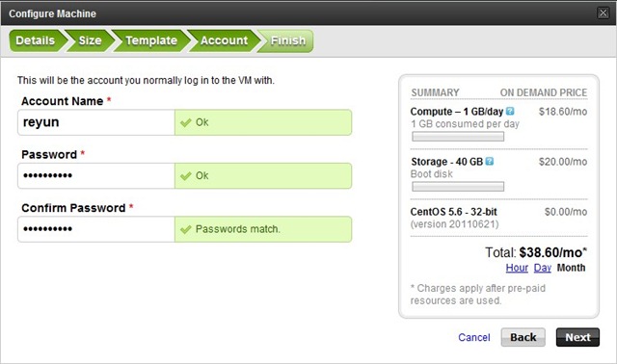Show pricing per Day
This screenshot has height=364, width=617.
542,268
